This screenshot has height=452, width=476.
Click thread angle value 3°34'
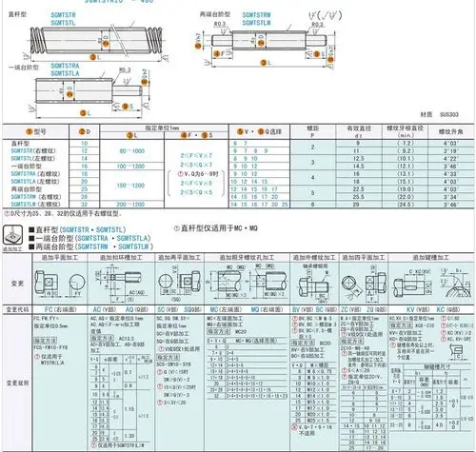click(x=450, y=197)
